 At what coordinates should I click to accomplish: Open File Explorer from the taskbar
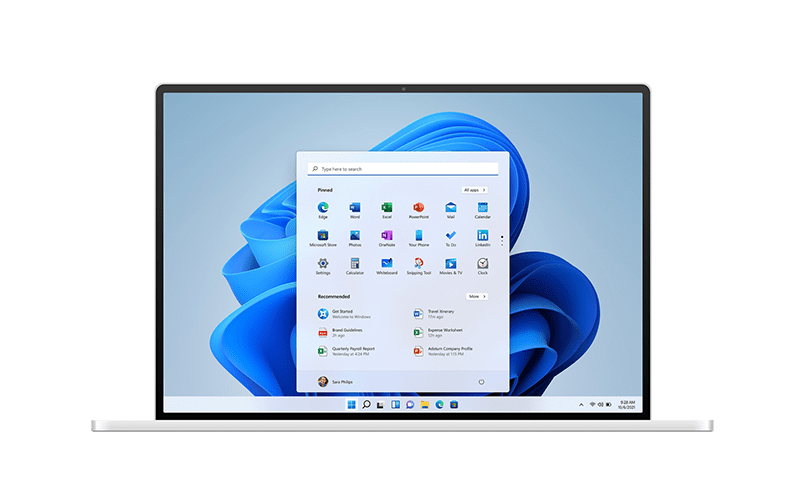coord(424,405)
